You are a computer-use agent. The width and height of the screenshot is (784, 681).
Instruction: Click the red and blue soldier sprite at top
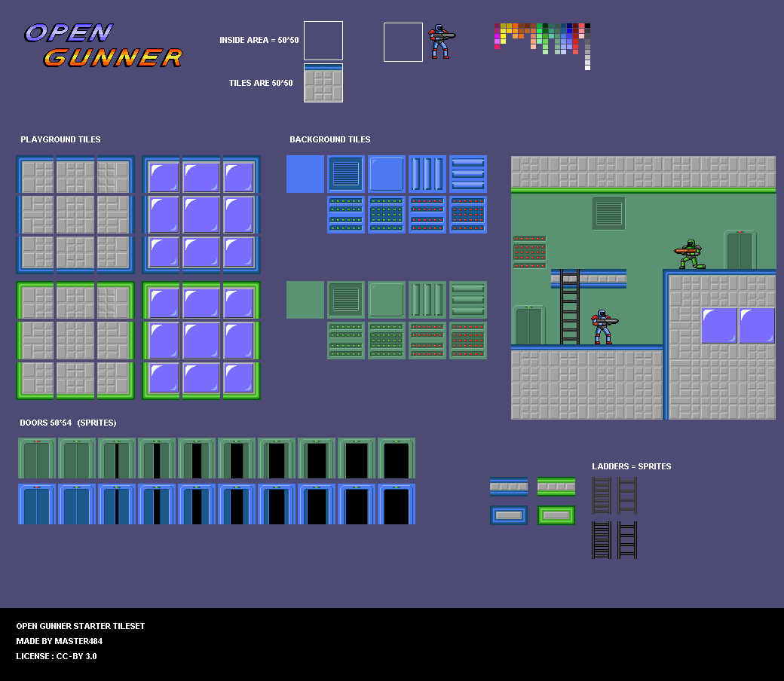point(440,41)
